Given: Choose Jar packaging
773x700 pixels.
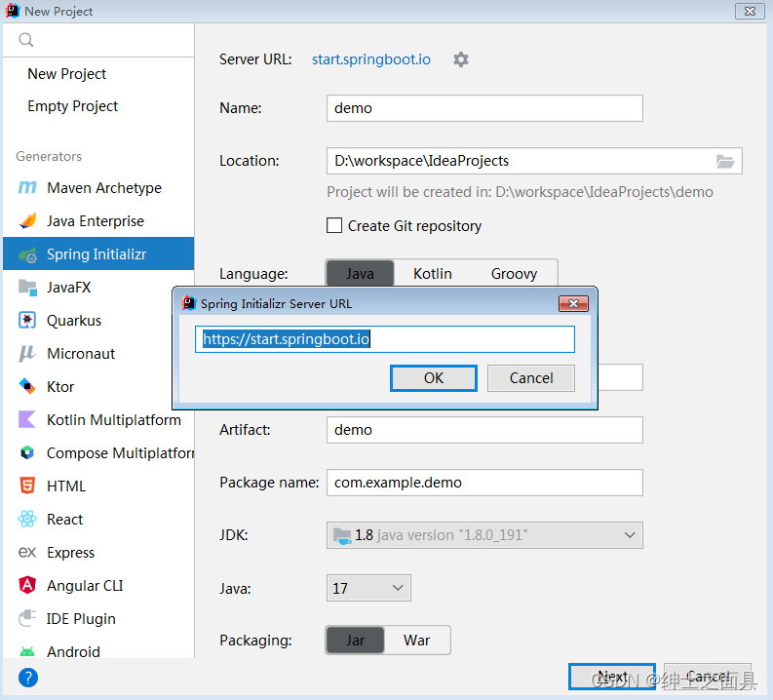Looking at the screenshot, I should [x=355, y=640].
